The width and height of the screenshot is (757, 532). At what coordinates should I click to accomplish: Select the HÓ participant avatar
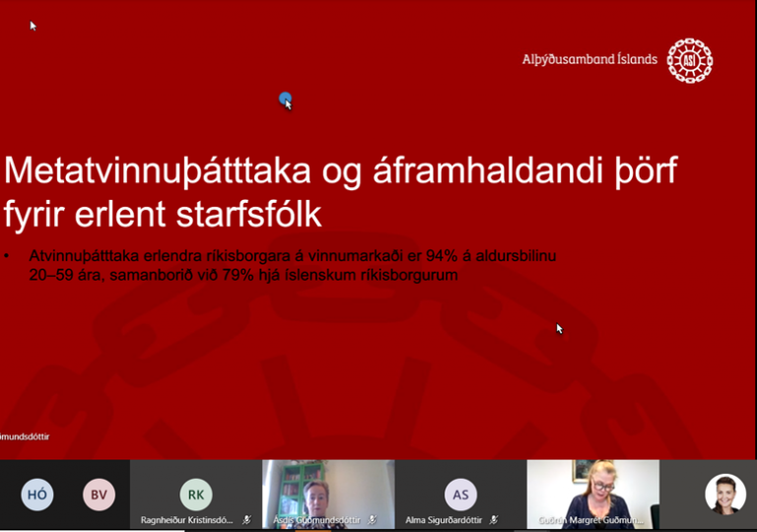pyautogui.click(x=37, y=495)
